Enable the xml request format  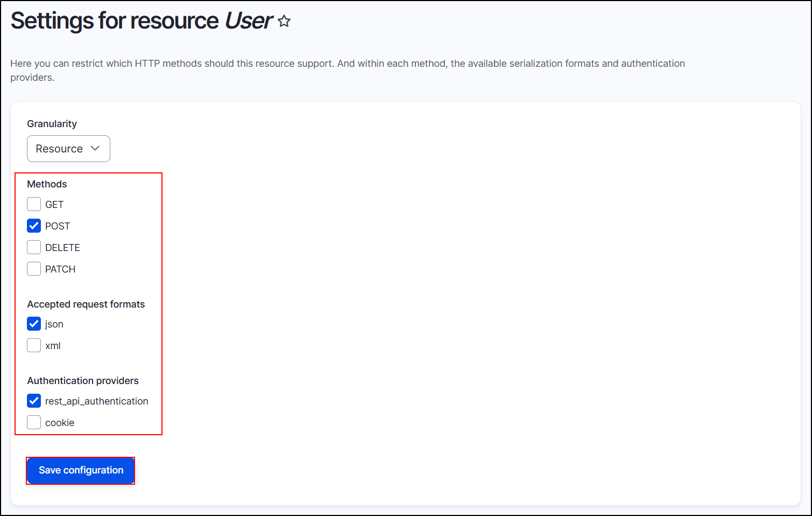click(x=34, y=345)
